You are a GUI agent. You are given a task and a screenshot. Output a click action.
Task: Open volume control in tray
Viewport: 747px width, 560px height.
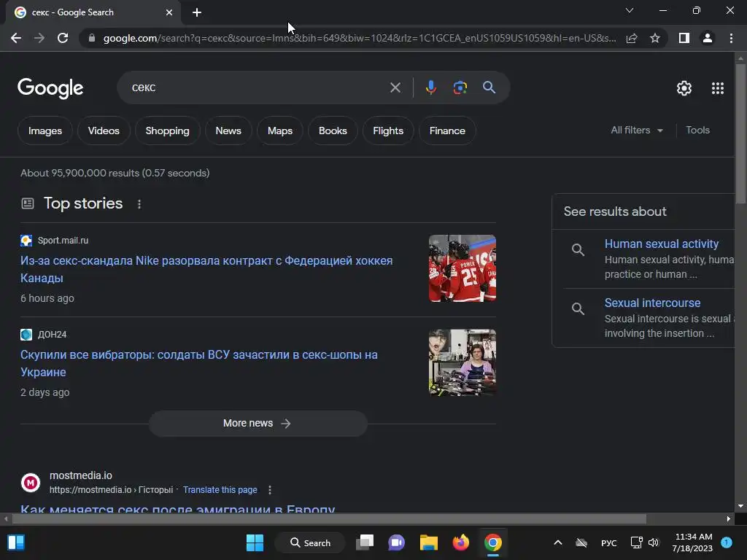(654, 542)
